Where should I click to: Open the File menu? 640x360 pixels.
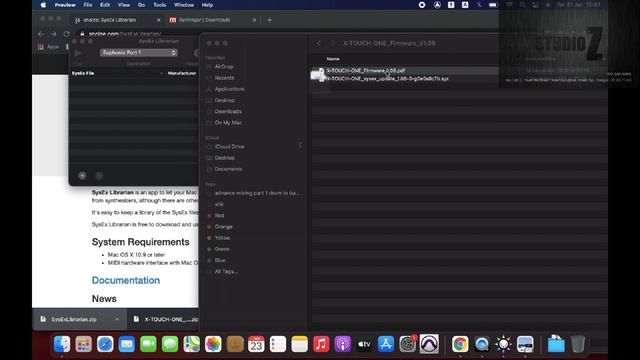88,5
